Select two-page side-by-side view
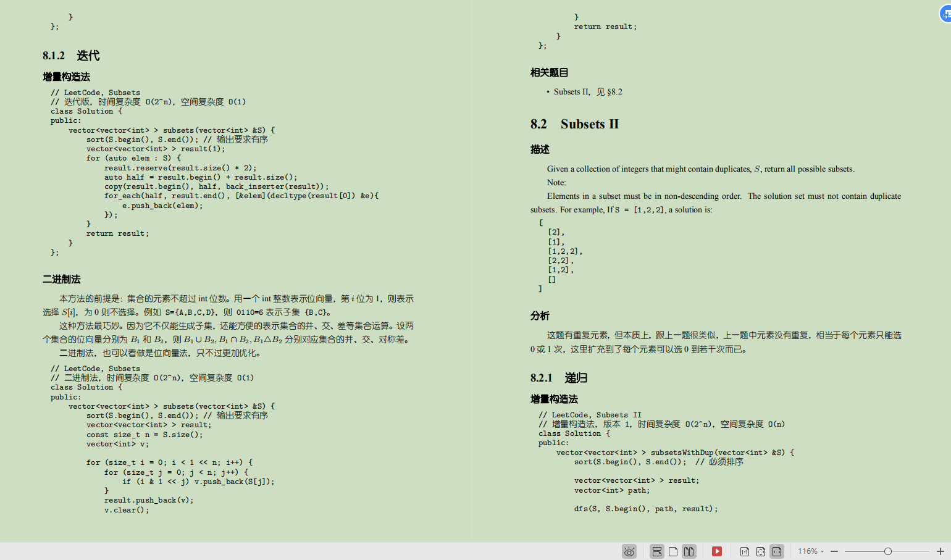Viewport: 951px width, 560px height. click(689, 551)
